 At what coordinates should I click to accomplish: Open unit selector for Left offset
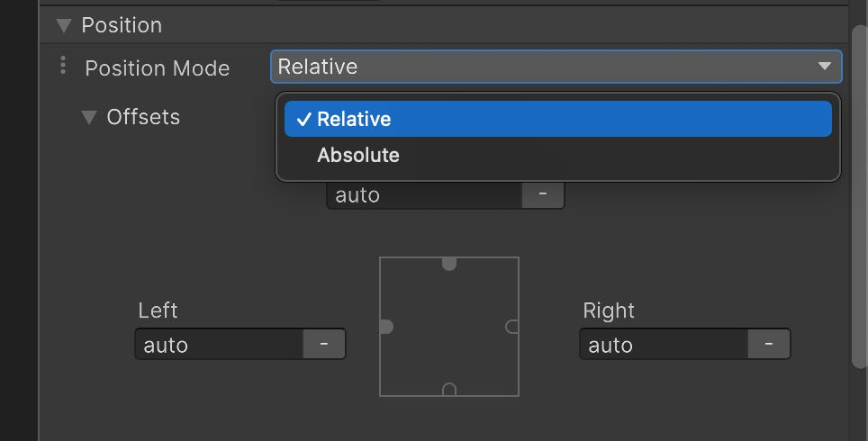tap(324, 344)
